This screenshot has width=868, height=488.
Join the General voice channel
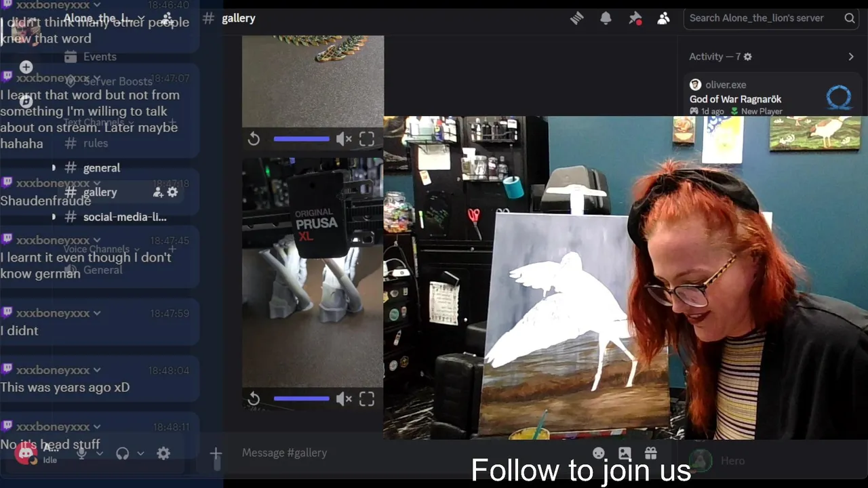click(x=103, y=270)
